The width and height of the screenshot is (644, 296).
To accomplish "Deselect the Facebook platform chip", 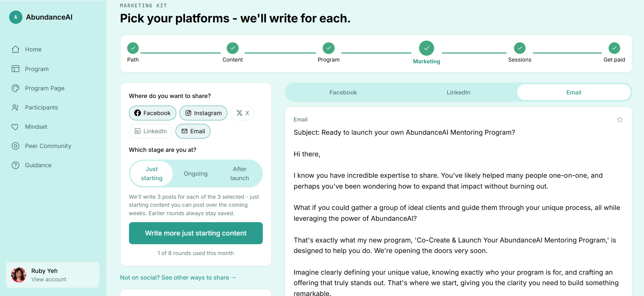I will [x=152, y=113].
